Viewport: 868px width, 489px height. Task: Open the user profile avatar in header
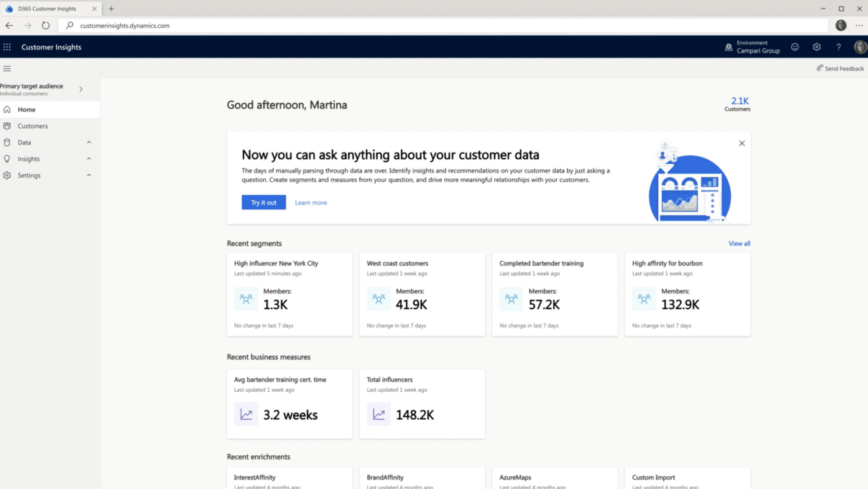[x=860, y=47]
